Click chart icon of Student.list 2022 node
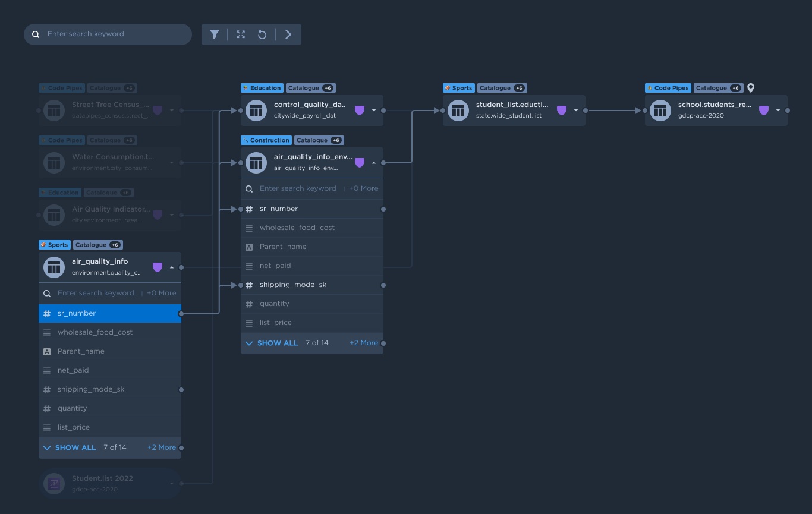Screen dimensions: 812x514 [x=54, y=484]
